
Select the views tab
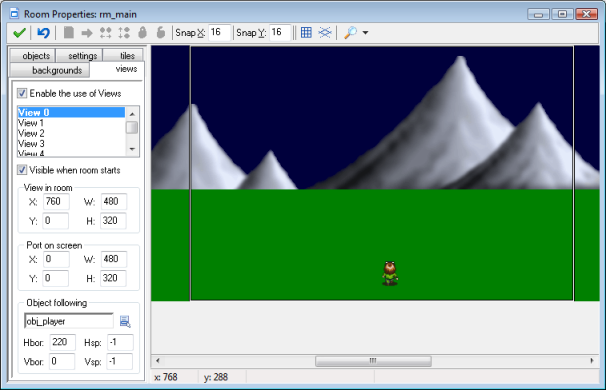(117, 70)
